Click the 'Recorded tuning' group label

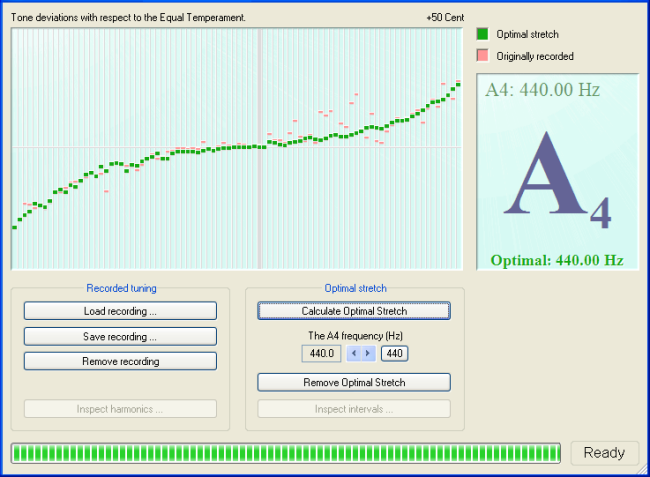[121, 288]
